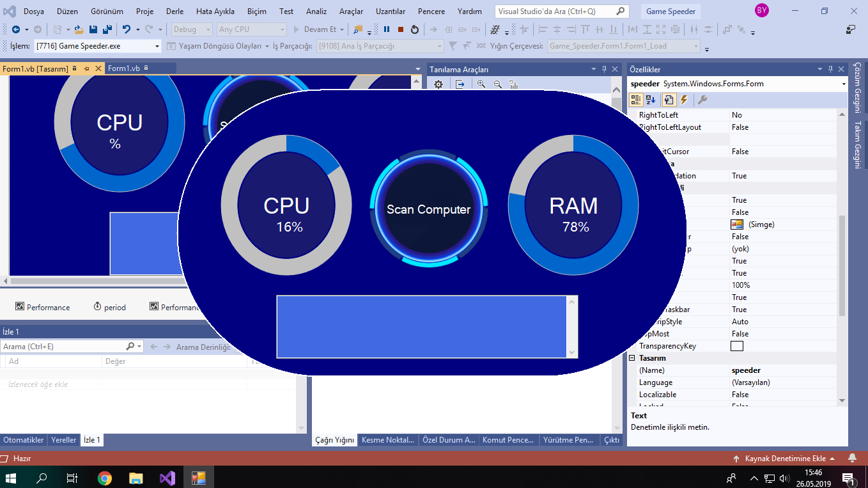
Task: Collapse the Tasarım category in Özellikler
Action: [x=632, y=358]
